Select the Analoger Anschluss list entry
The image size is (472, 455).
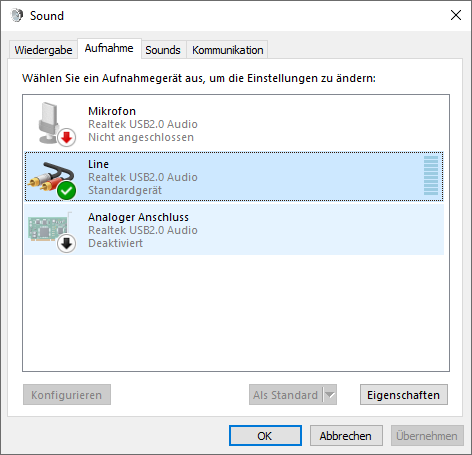tap(234, 230)
